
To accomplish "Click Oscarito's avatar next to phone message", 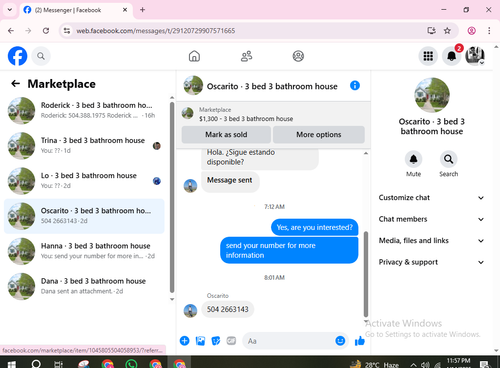I will pyautogui.click(x=190, y=310).
